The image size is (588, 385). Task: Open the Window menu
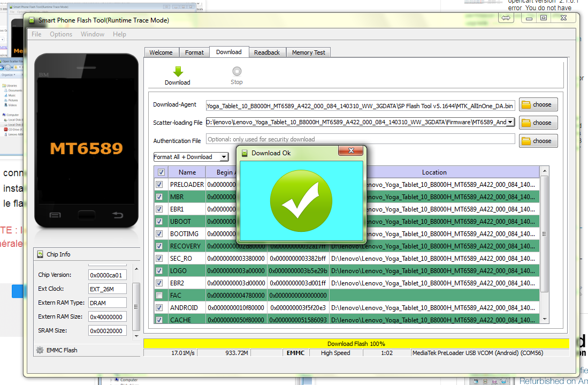point(92,34)
